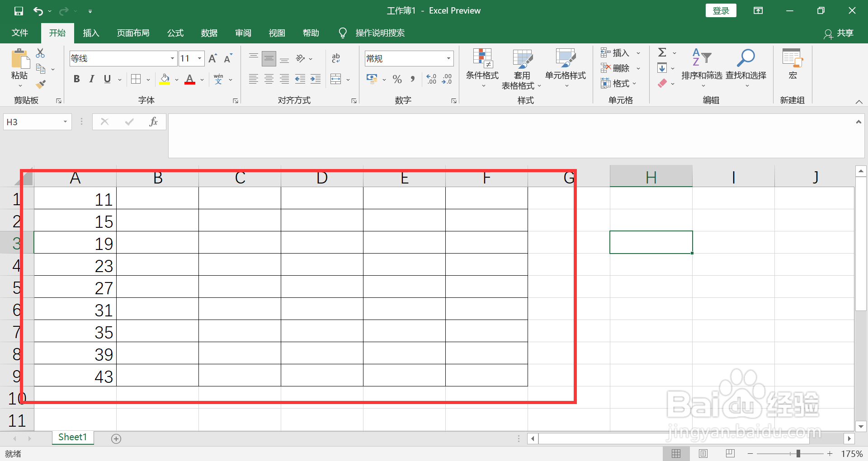868x461 pixels.
Task: Toggle Underline formatting
Action: [107, 79]
